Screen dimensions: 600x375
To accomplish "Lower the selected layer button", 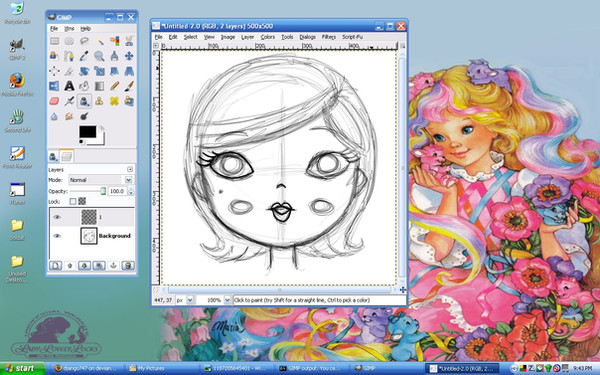I will (85, 266).
